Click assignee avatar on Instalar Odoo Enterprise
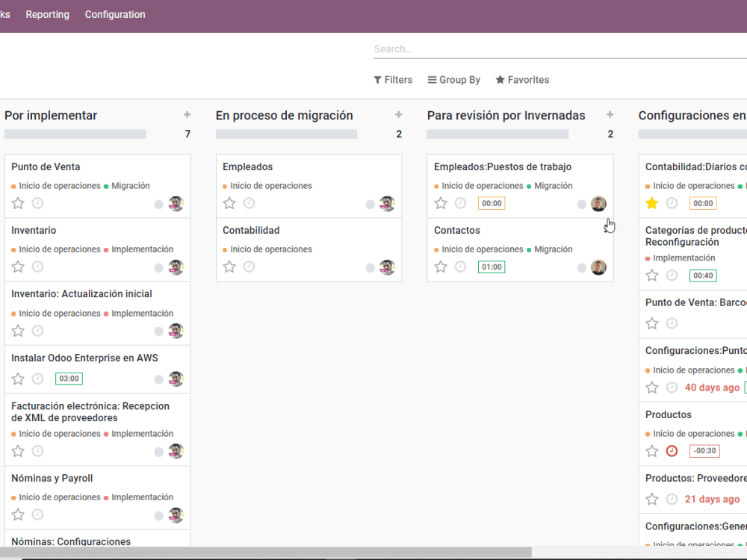Screen dimensions: 747x560 (176, 379)
